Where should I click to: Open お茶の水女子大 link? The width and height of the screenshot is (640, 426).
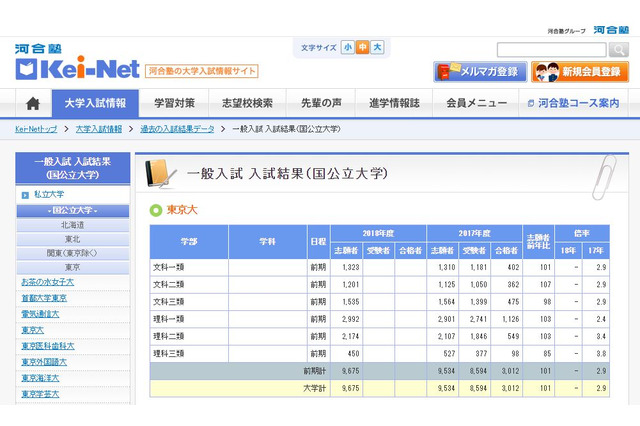click(47, 282)
